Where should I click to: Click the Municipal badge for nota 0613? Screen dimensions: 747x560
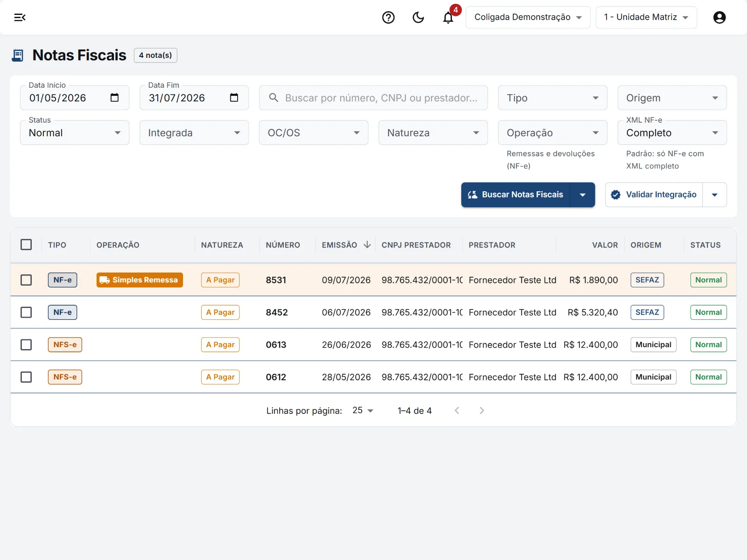click(653, 344)
